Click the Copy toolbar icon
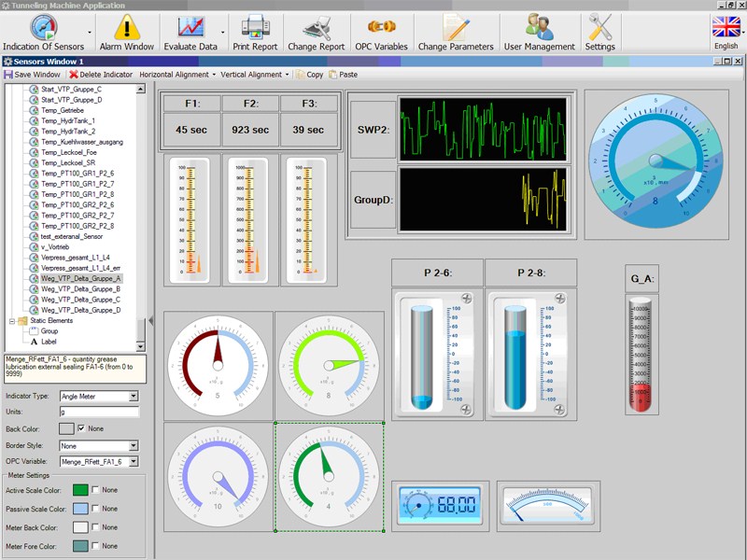 point(300,75)
